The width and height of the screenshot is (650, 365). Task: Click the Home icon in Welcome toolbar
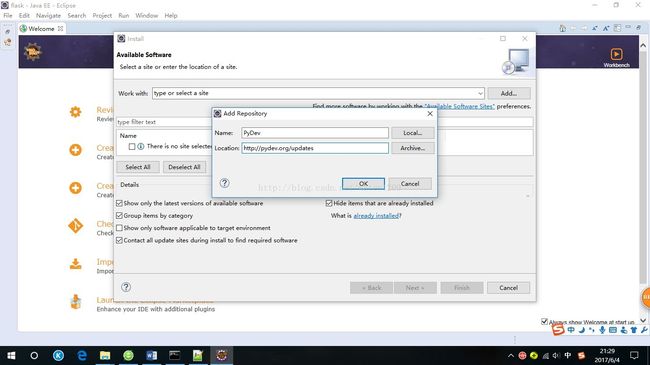pyautogui.click(x=563, y=28)
